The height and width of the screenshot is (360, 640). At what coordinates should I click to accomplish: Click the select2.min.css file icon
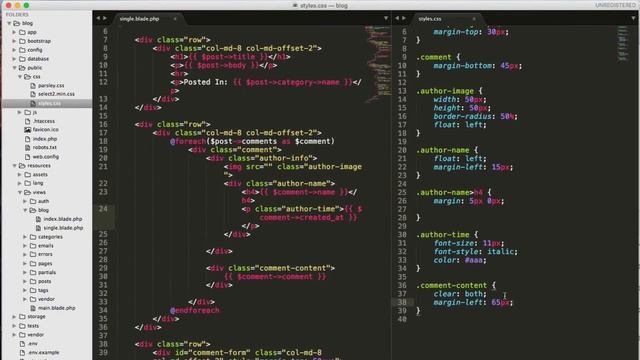[x=33, y=94]
